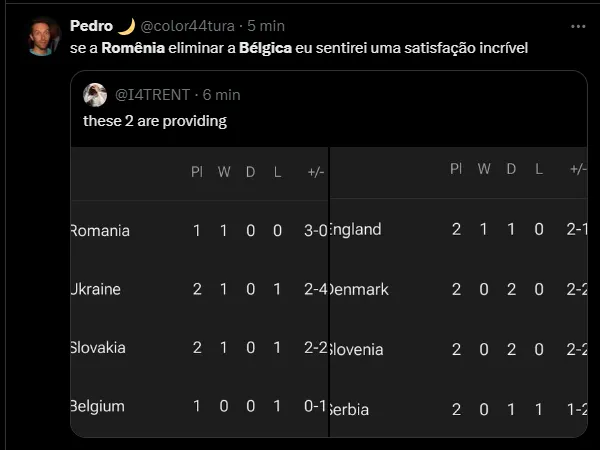600x450 pixels.
Task: Click the Pedro display name
Action: point(91,26)
